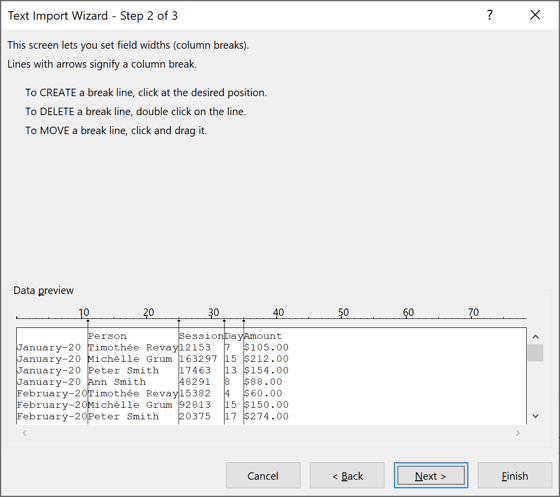Click session value '20375' in preview
The image size is (560, 497).
tap(195, 416)
